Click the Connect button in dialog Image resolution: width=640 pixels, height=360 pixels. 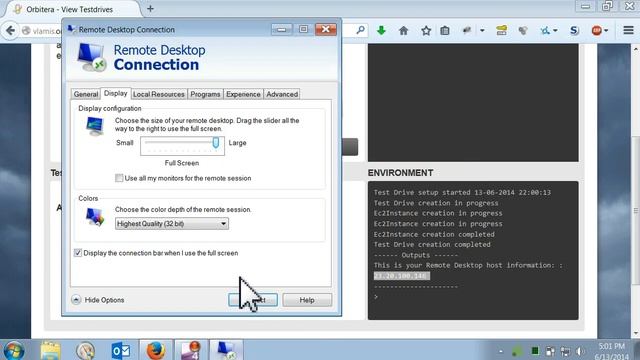coord(253,300)
